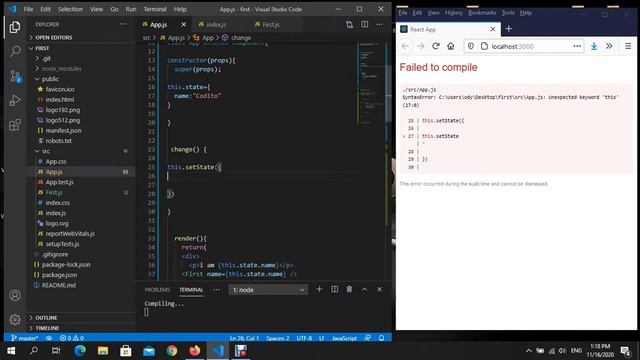
Task: Click UTF-8 encoding in status bar
Action: 304,338
